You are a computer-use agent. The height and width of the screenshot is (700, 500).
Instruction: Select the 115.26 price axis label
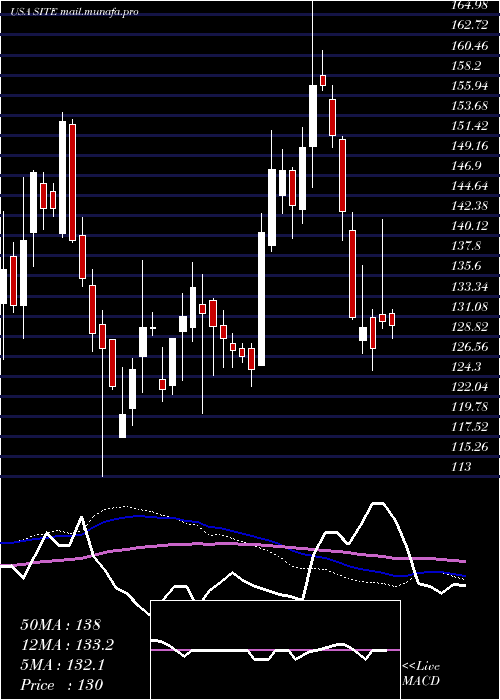click(x=471, y=447)
